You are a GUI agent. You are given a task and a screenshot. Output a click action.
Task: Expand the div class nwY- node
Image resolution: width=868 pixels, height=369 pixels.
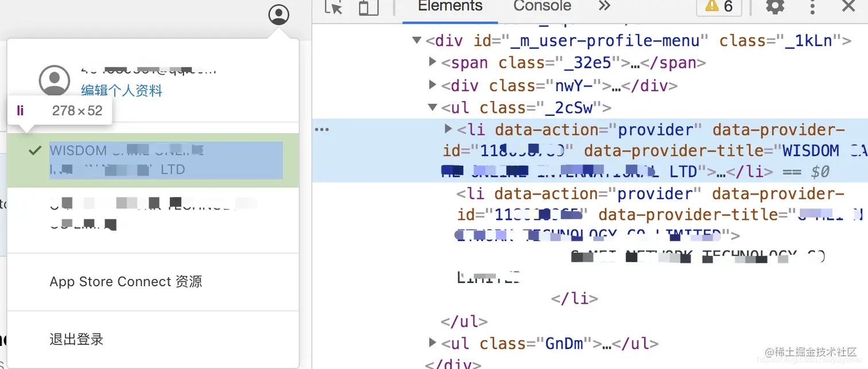[x=433, y=85]
